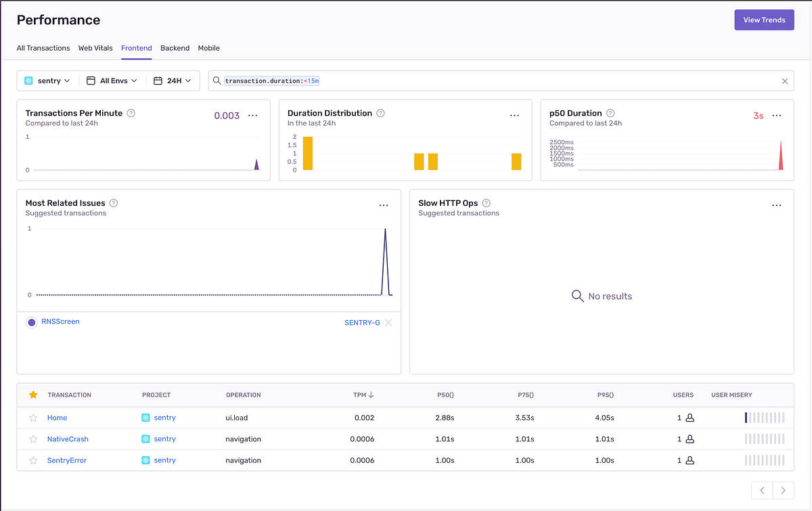Click the star column header icon
Screen dimensions: 812x511
coord(33,395)
